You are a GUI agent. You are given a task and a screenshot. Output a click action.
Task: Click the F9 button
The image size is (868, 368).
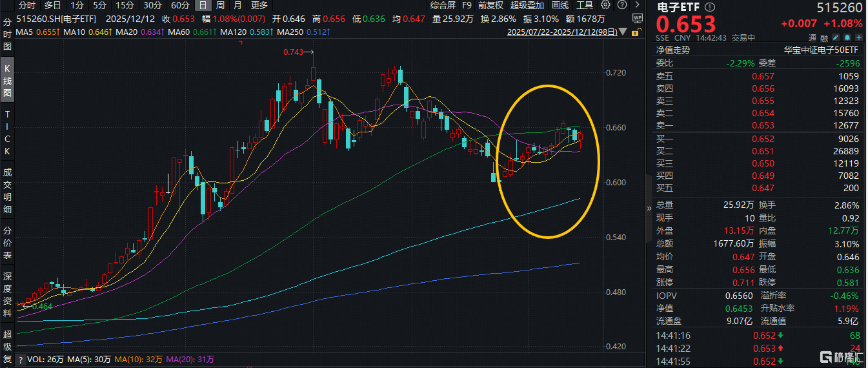[467, 5]
